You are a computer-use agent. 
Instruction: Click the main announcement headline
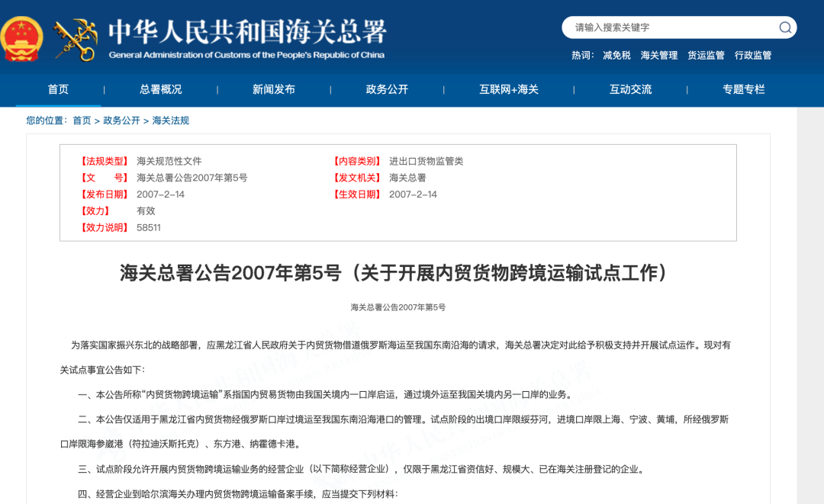[x=393, y=273]
